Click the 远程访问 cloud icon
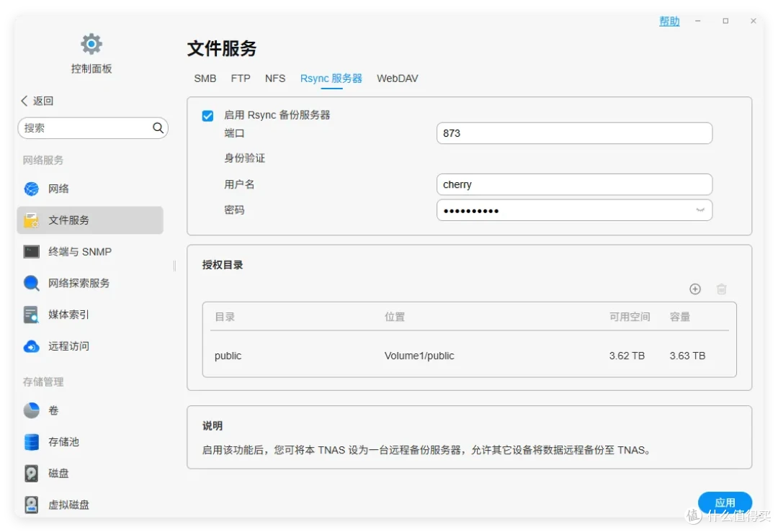Screen dimensions: 778x532 coord(31,346)
